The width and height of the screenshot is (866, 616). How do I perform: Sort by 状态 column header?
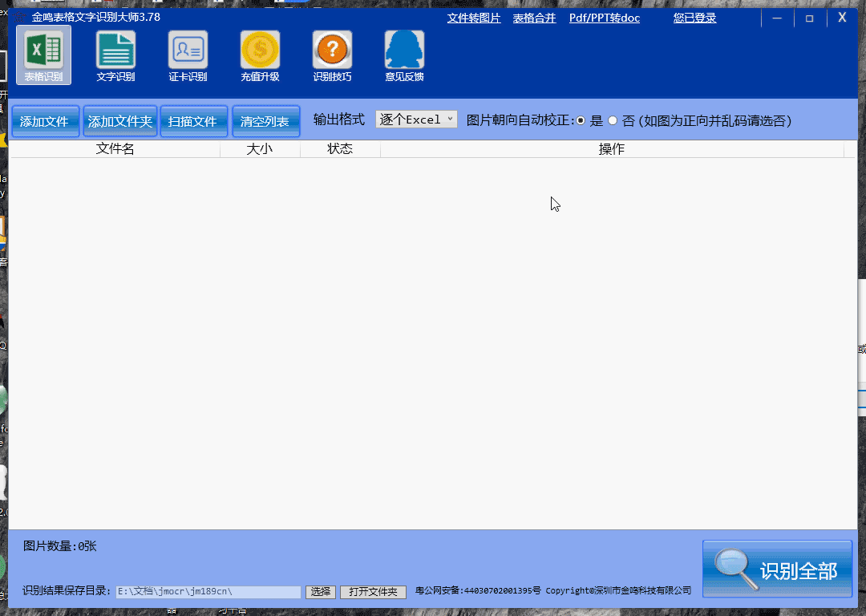(340, 149)
